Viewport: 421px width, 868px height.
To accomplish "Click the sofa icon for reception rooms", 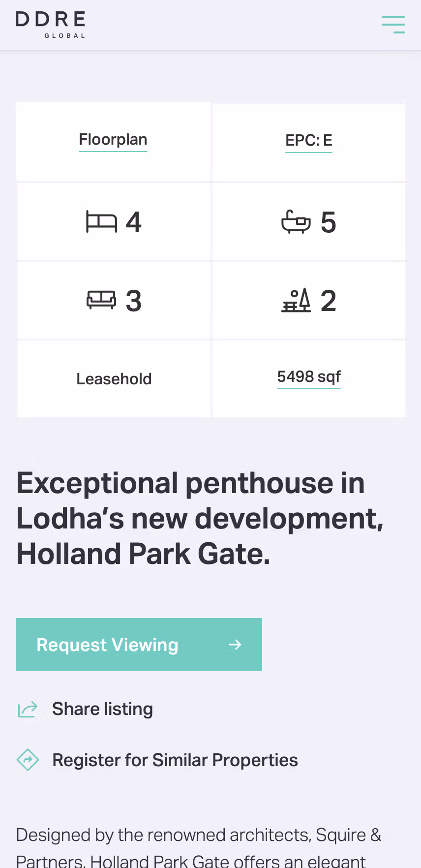I will [101, 300].
